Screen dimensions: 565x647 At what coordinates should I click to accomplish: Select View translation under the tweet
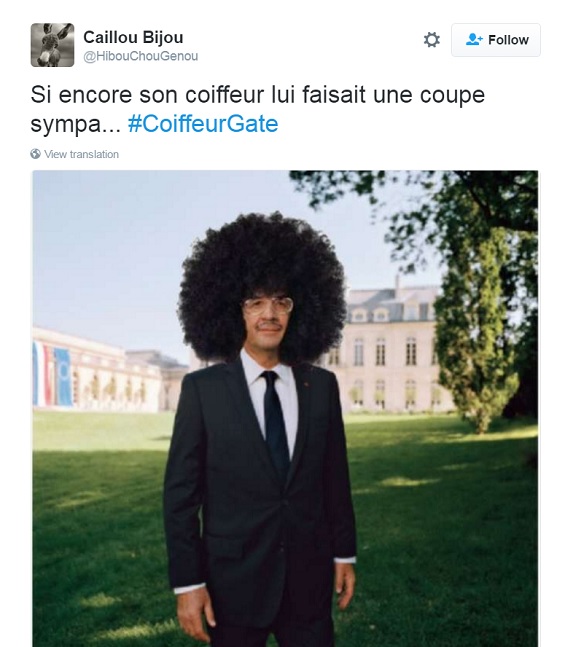(81, 154)
